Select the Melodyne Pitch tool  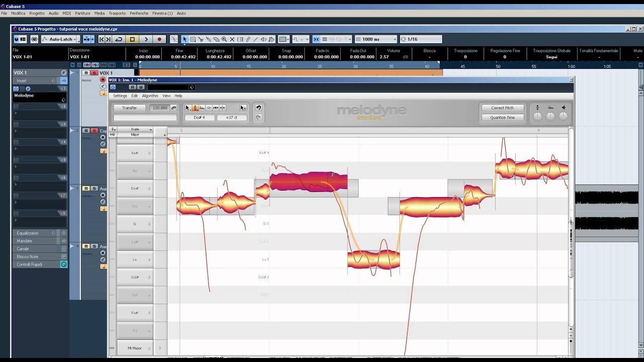point(195,108)
